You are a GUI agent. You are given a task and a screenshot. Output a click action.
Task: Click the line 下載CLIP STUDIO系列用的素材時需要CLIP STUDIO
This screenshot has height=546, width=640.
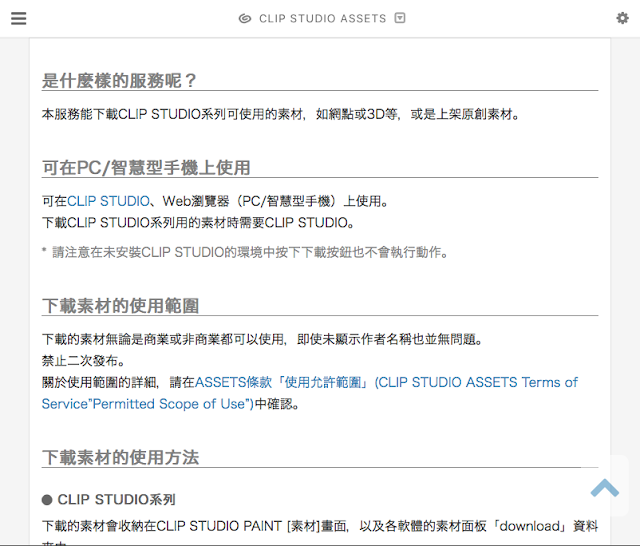click(198, 223)
